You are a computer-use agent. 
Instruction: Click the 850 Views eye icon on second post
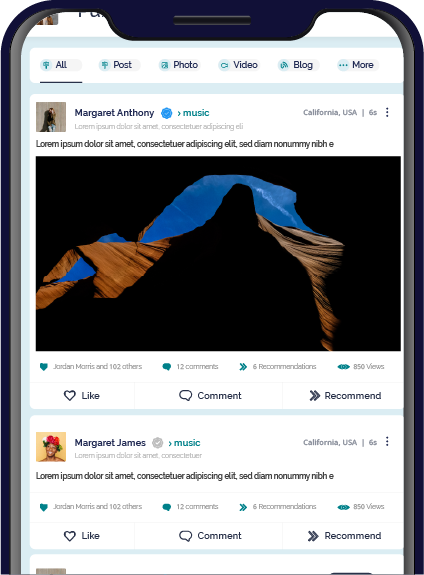(343, 507)
